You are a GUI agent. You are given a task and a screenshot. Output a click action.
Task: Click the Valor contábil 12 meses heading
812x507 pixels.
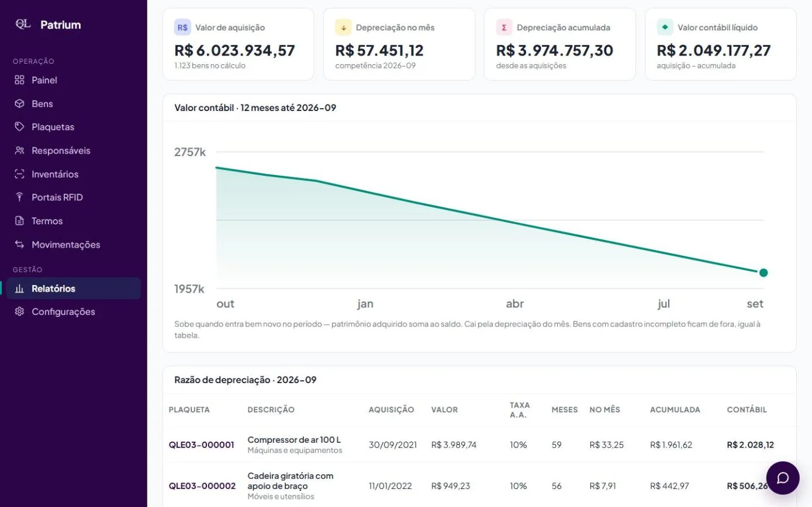click(x=255, y=107)
